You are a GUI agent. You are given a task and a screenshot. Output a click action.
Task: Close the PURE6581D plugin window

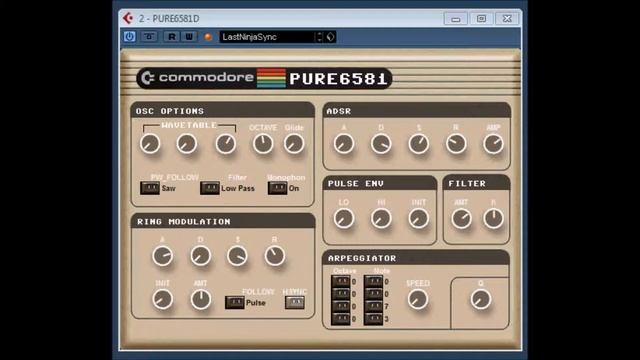tap(507, 19)
